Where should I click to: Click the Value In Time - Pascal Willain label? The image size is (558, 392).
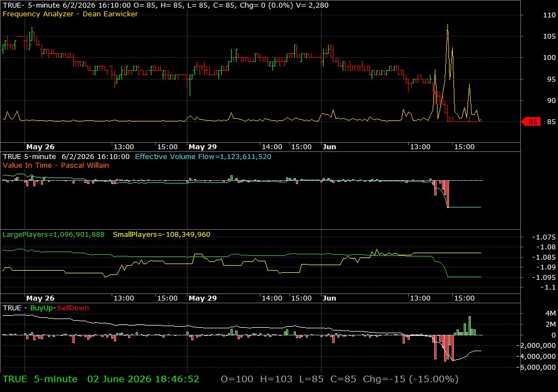tap(56, 165)
